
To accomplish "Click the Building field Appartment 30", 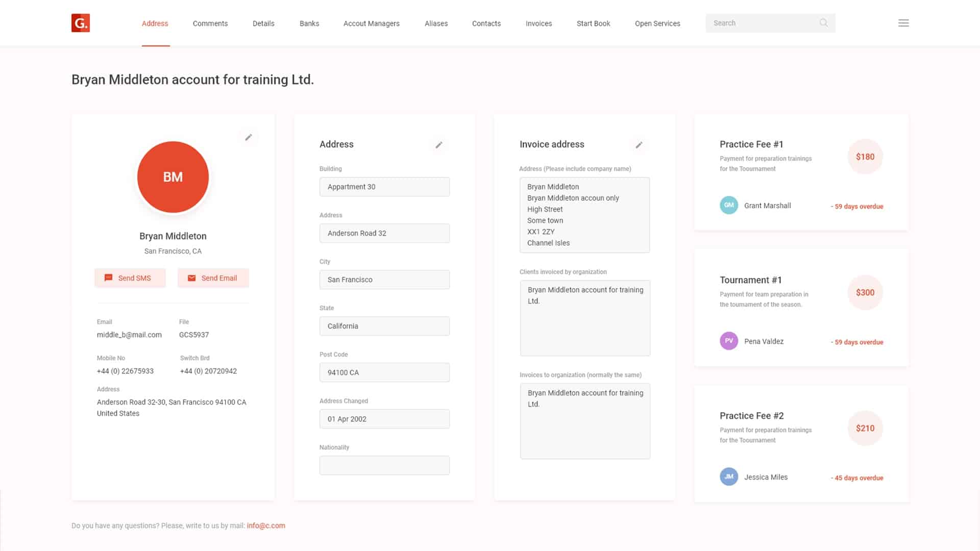I will tap(384, 187).
